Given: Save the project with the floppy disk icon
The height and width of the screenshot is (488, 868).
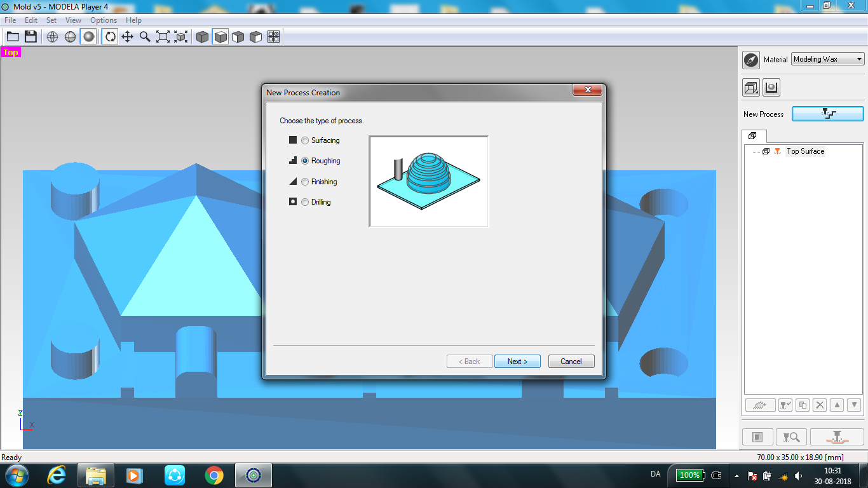Looking at the screenshot, I should (31, 37).
